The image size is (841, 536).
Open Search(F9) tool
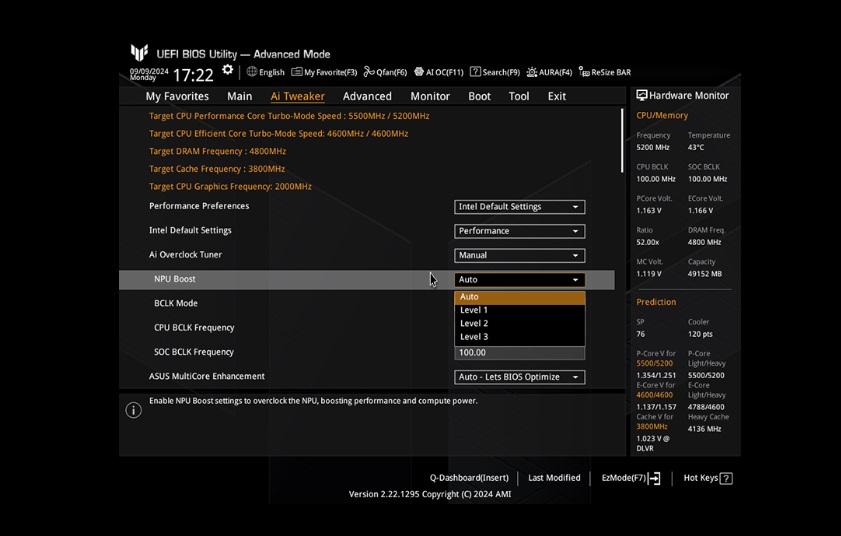495,72
